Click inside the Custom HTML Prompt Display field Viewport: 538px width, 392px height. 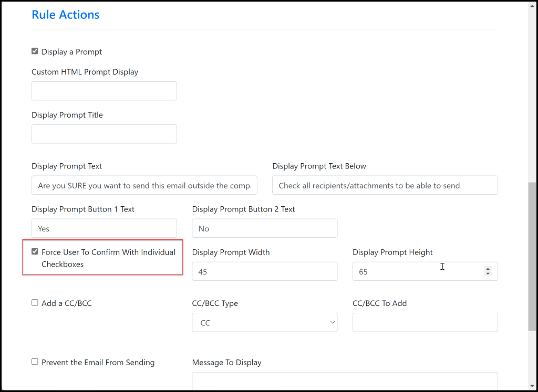[x=104, y=91]
